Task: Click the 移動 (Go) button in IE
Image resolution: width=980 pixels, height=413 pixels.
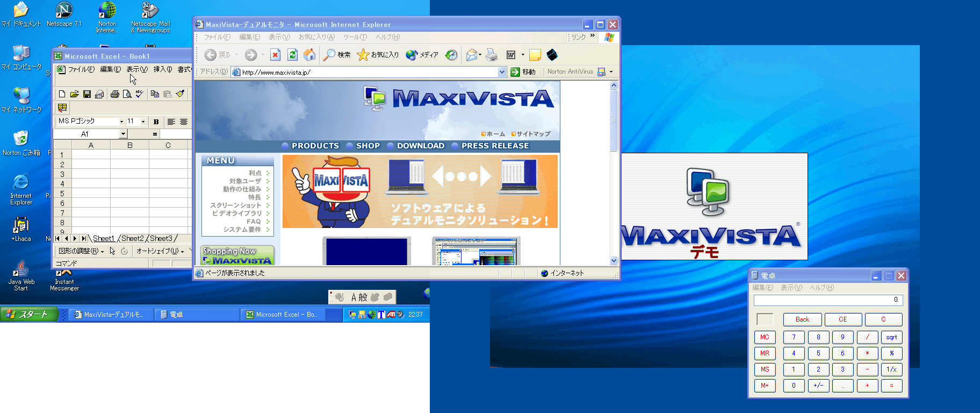Action: [523, 72]
